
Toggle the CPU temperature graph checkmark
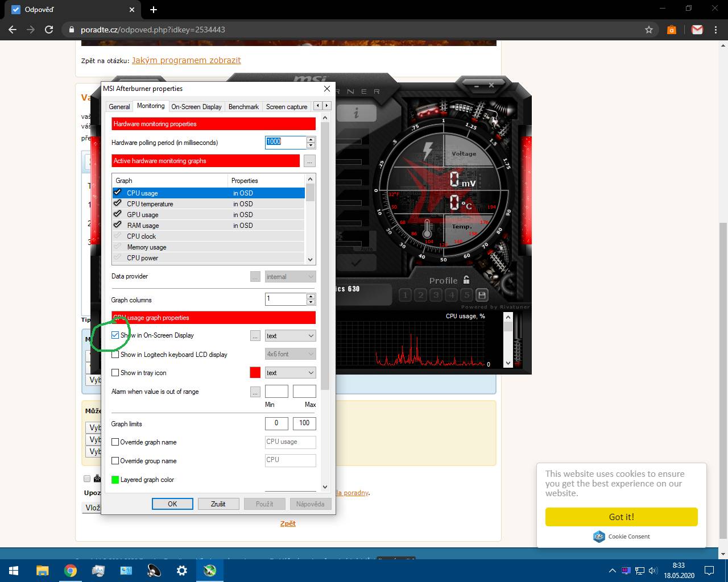[118, 203]
